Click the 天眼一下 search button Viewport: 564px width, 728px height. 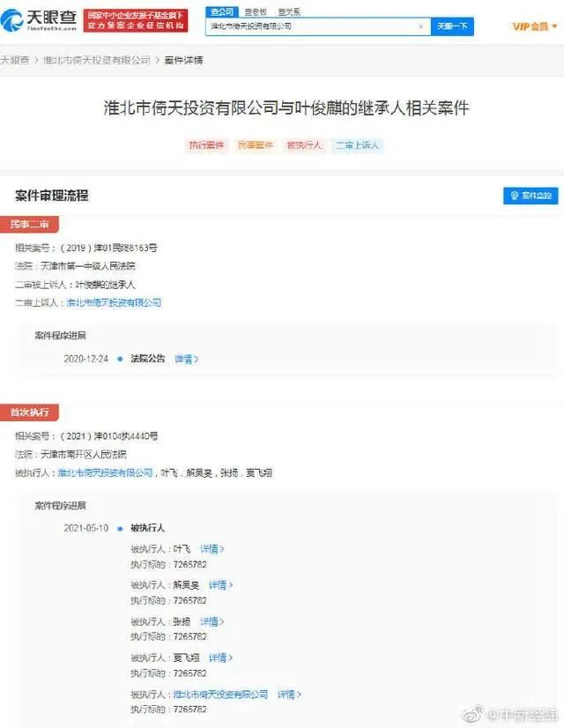pos(452,26)
